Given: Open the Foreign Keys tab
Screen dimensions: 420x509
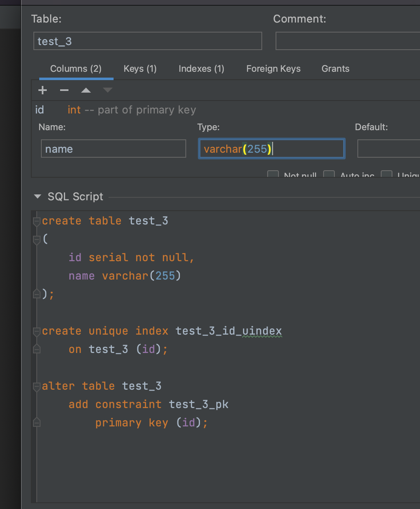Looking at the screenshot, I should coord(273,68).
